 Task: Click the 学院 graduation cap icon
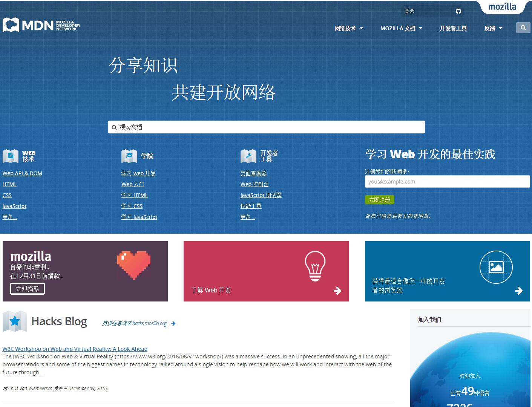click(x=129, y=156)
